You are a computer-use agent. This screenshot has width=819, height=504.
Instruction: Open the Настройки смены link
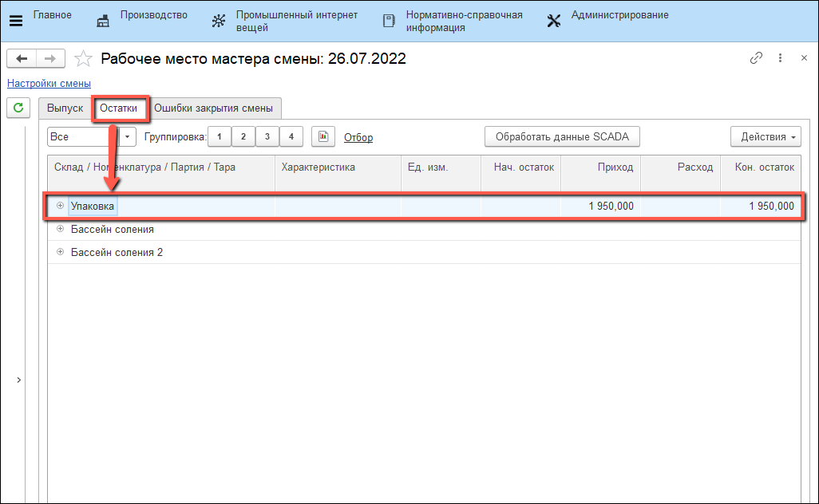[49, 83]
